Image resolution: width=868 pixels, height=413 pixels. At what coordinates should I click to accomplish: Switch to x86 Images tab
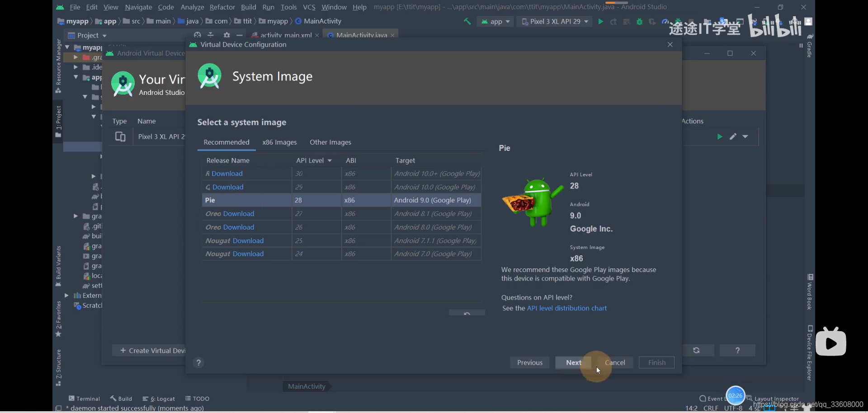[x=279, y=142]
